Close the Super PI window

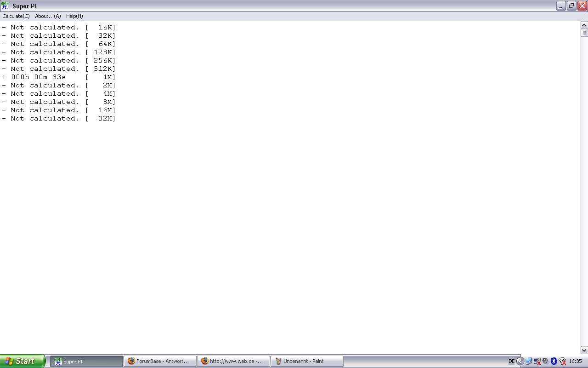582,6
